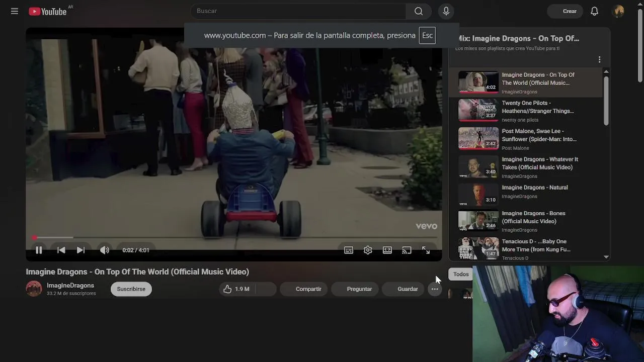Screen dimensions: 644x362
Task: Select the Todos filter chip
Action: 461,274
